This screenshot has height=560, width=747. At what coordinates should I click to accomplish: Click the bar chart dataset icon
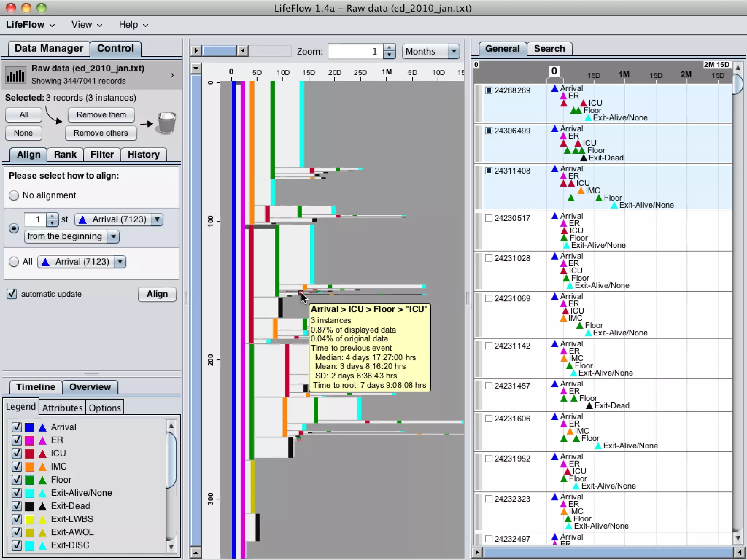(16, 75)
